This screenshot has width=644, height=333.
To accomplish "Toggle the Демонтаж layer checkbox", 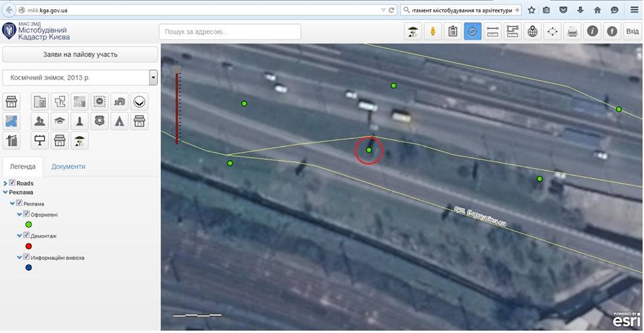I will point(27,236).
